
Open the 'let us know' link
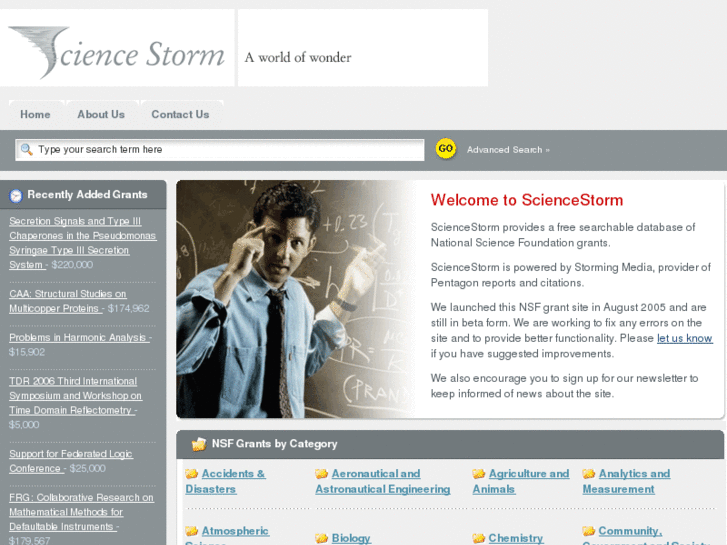pyautogui.click(x=685, y=338)
